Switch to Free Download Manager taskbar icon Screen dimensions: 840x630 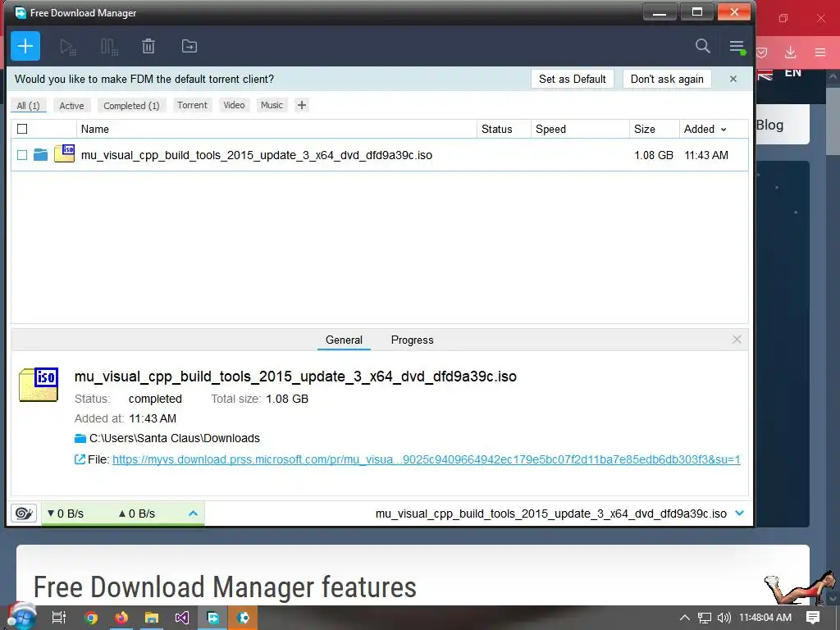pos(212,618)
